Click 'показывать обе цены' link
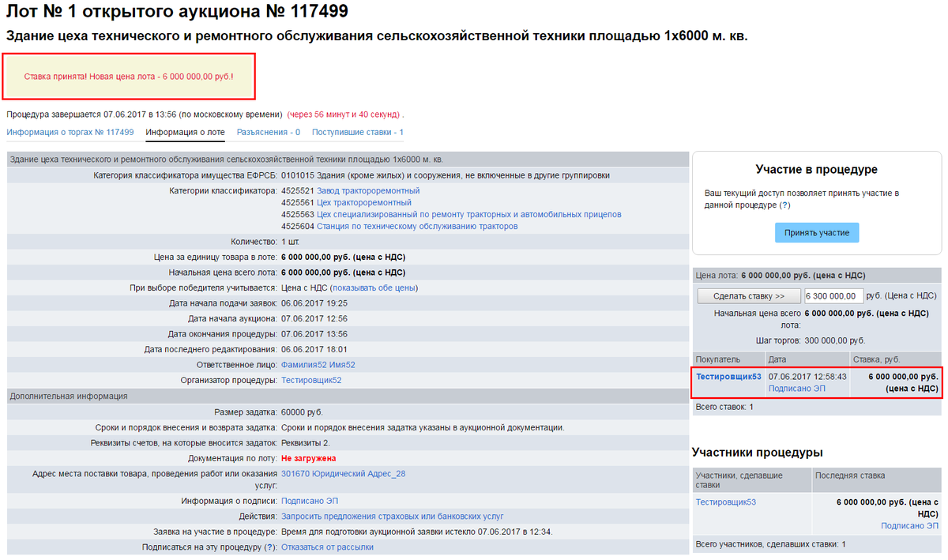This screenshot has height=560, width=948. (374, 288)
